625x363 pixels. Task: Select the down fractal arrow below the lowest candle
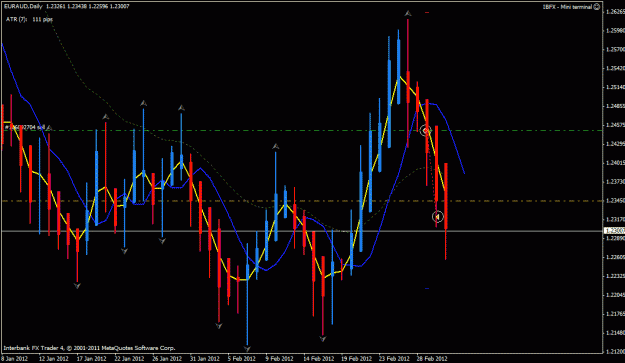[247, 349]
